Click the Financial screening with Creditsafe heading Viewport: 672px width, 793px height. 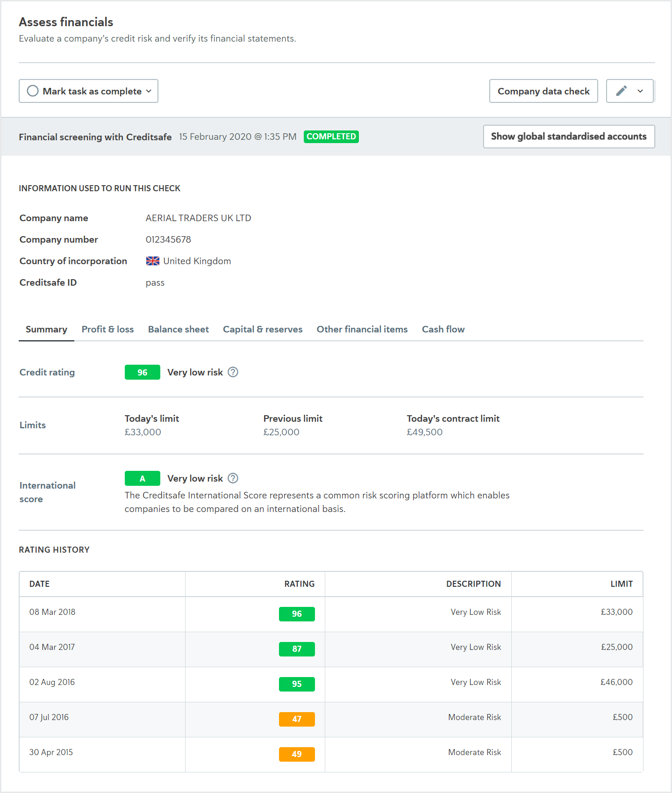click(x=95, y=137)
